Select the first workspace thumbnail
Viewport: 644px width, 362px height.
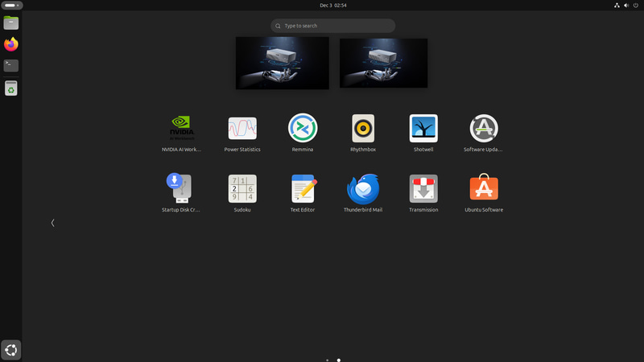(283, 64)
